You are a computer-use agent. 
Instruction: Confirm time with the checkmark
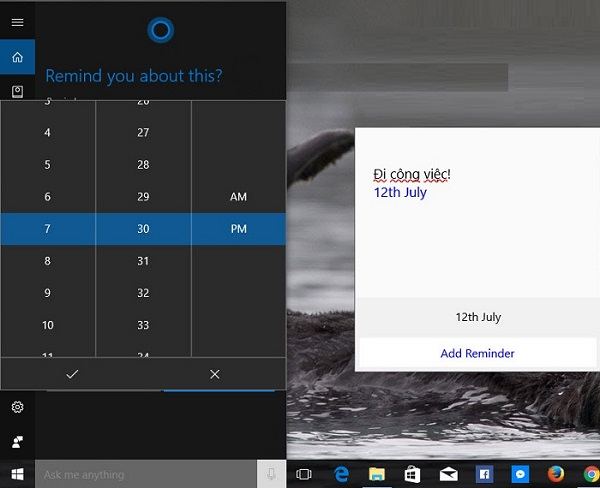(71, 374)
